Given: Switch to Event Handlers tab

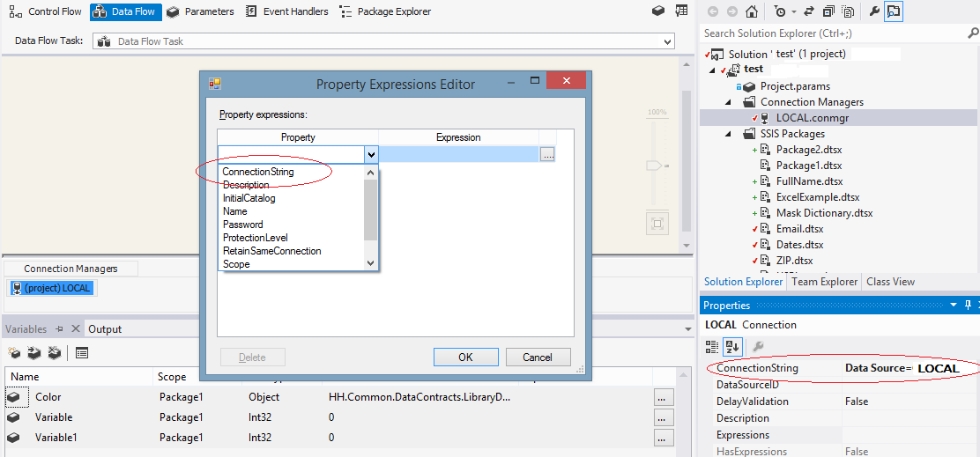Looking at the screenshot, I should click(287, 11).
